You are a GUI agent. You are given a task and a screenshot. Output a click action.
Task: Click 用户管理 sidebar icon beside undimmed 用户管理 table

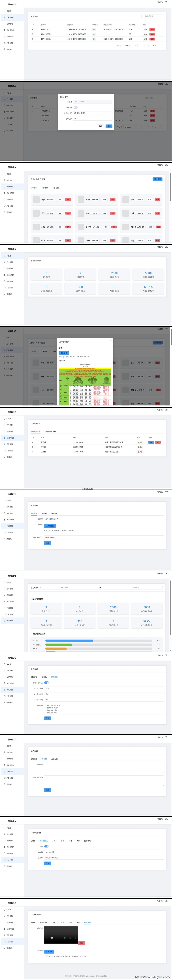click(5, 18)
